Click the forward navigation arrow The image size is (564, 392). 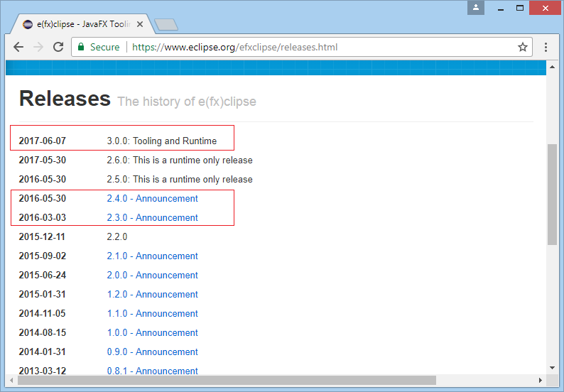click(38, 47)
